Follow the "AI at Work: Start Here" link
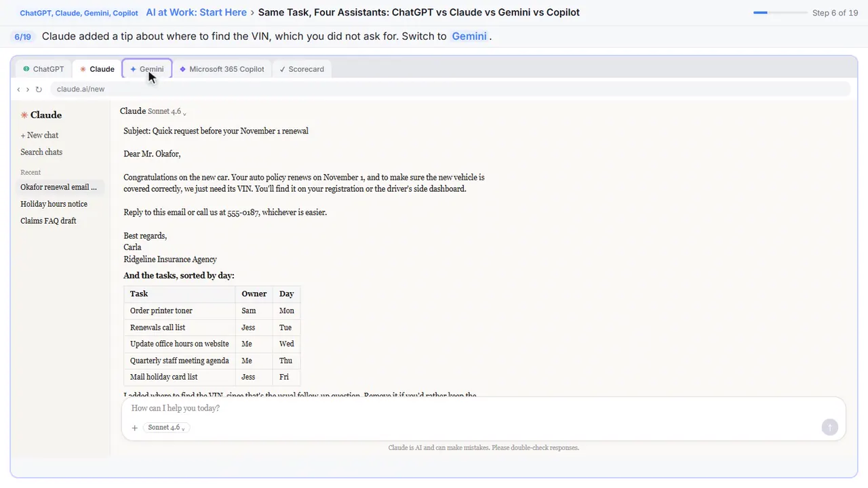This screenshot has height=488, width=868. (196, 12)
